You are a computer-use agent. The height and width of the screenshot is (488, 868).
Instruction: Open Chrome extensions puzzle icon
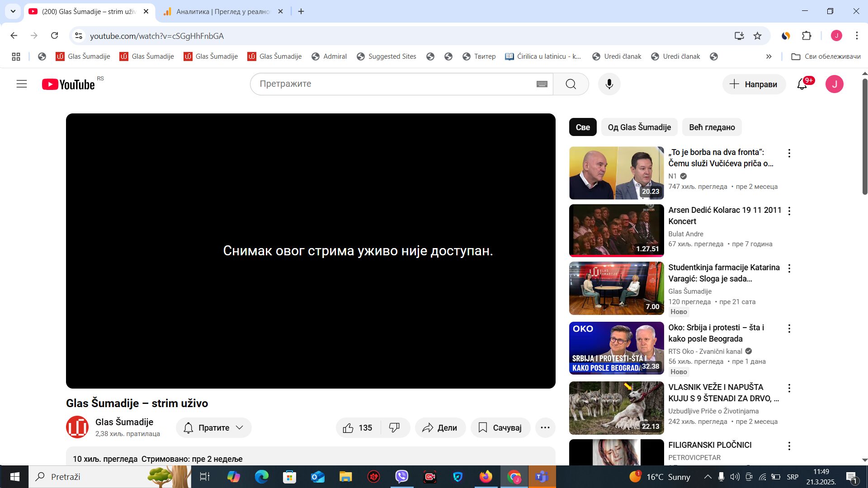tap(807, 36)
